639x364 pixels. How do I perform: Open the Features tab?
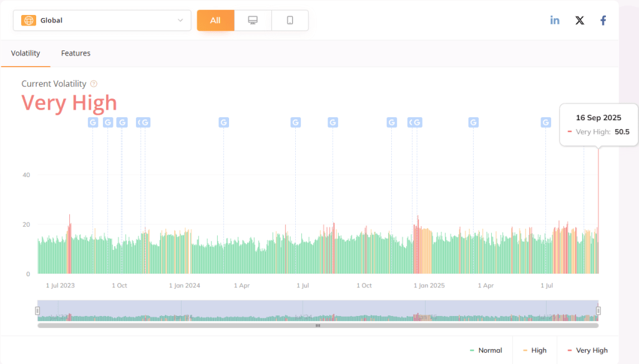pyautogui.click(x=76, y=54)
